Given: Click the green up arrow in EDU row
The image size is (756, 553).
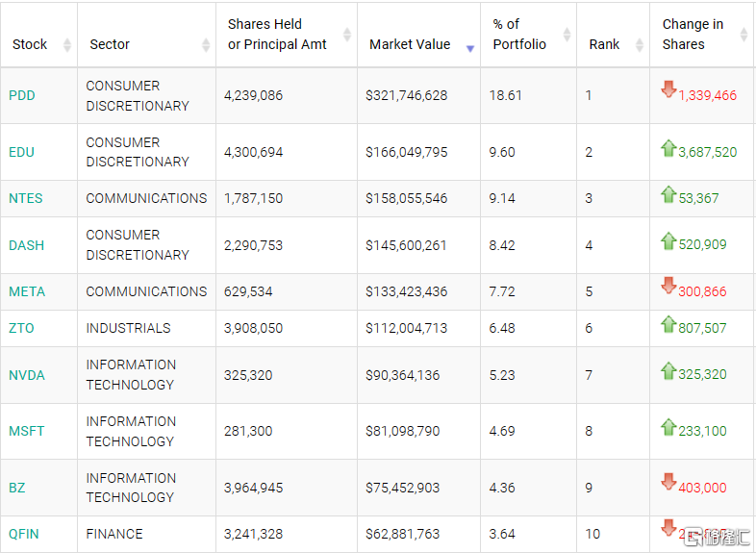Looking at the screenshot, I should [x=668, y=148].
